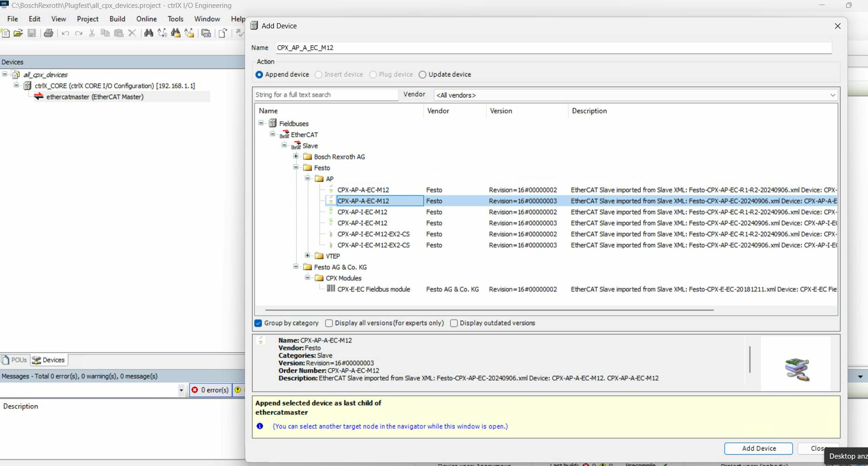Click the Replace A-to-B icon
Viewport: 868px width, 466px height.
[162, 33]
